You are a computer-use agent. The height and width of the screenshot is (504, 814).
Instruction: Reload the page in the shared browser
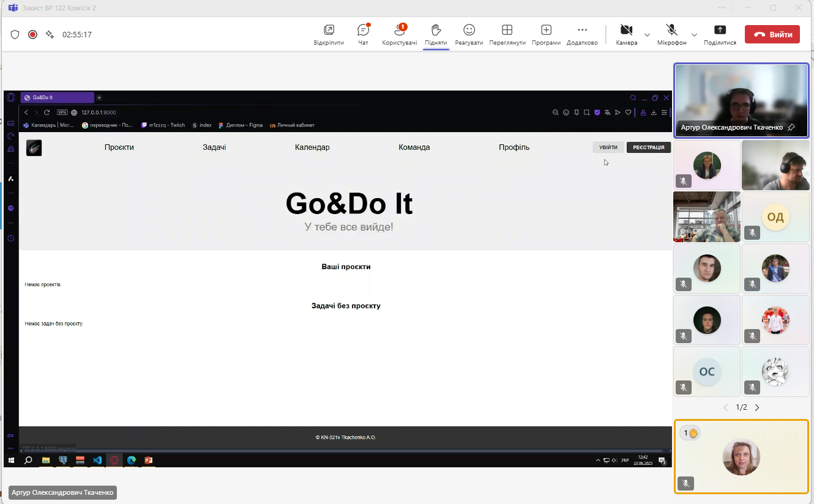(x=47, y=113)
